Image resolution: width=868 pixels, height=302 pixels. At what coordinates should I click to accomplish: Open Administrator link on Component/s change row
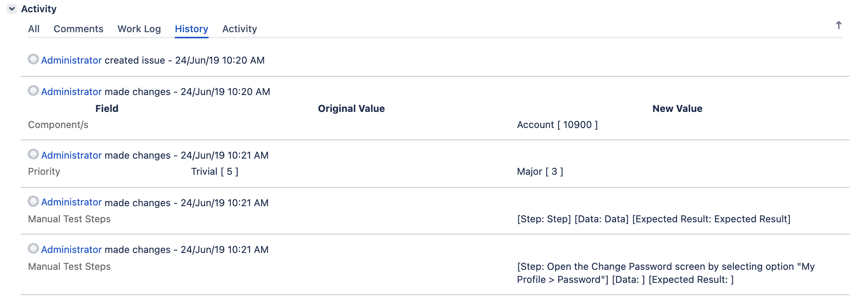71,92
